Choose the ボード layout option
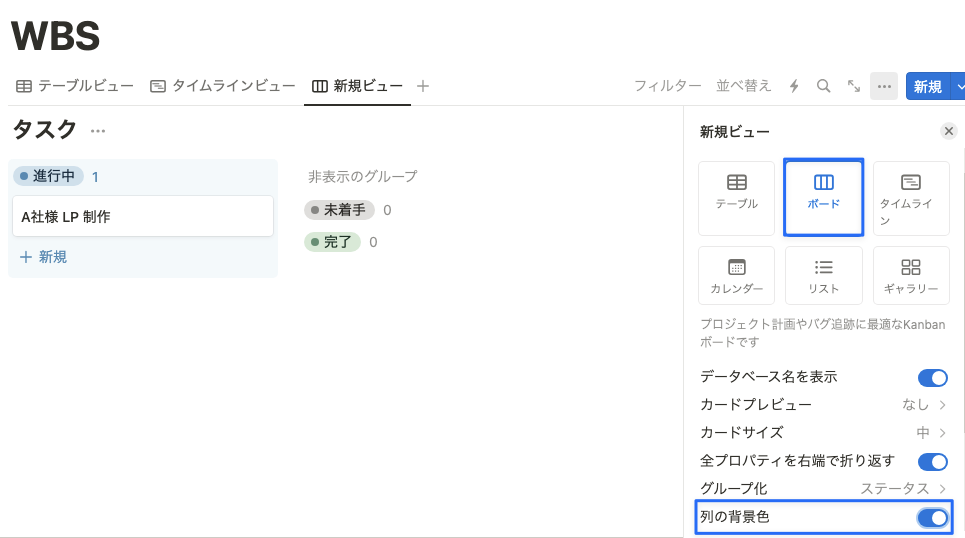The width and height of the screenshot is (965, 538). [x=823, y=198]
